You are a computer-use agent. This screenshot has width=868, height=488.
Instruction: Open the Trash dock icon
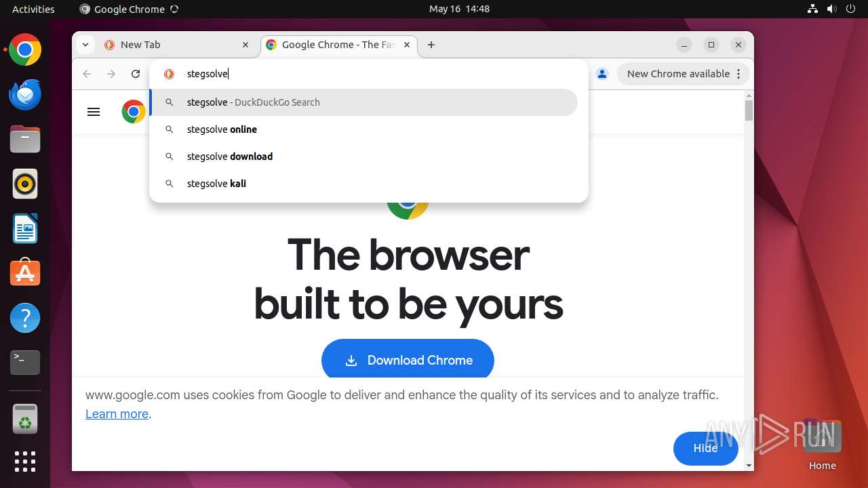point(25,420)
